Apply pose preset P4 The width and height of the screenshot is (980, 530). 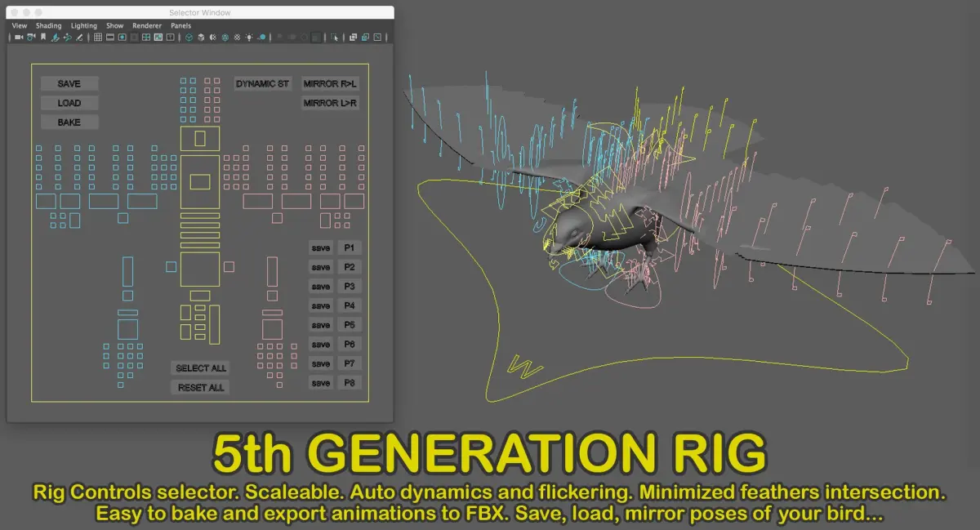click(x=350, y=305)
